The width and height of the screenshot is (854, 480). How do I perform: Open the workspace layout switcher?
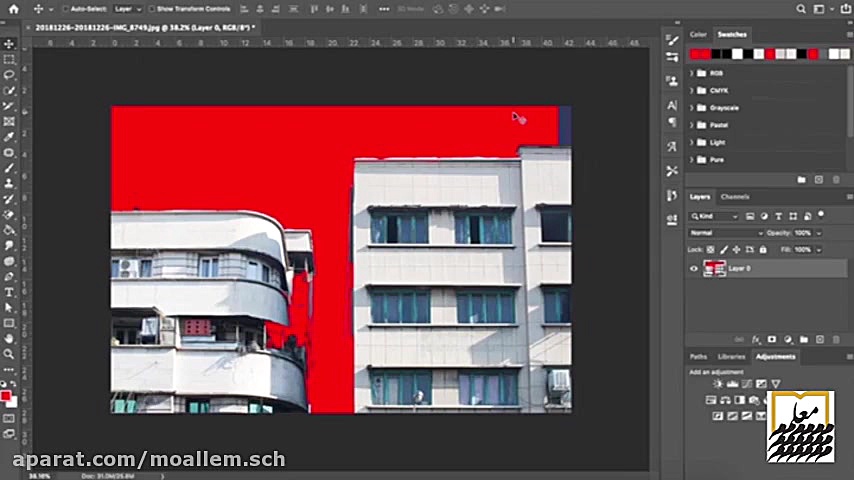(820, 9)
